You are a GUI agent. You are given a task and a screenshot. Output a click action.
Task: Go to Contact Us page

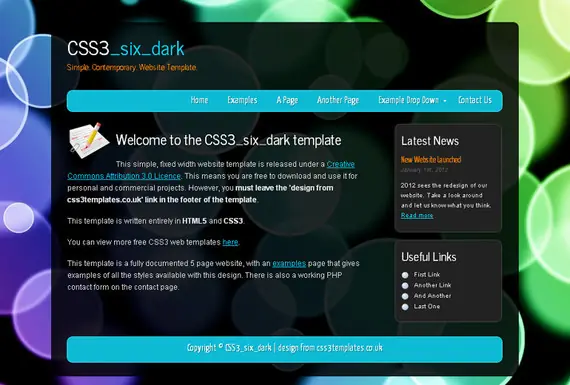coord(475,100)
